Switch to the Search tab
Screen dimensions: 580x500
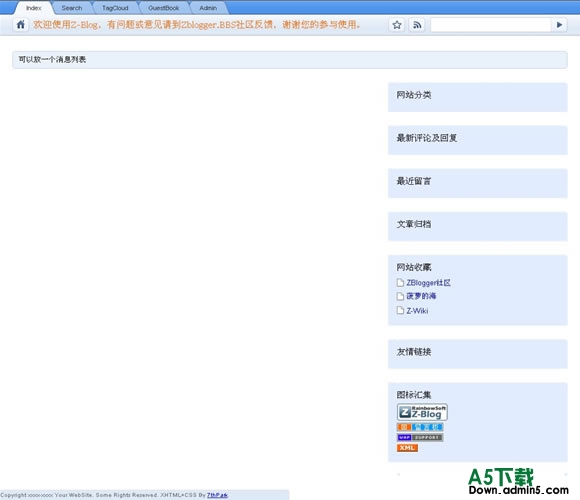tap(72, 8)
